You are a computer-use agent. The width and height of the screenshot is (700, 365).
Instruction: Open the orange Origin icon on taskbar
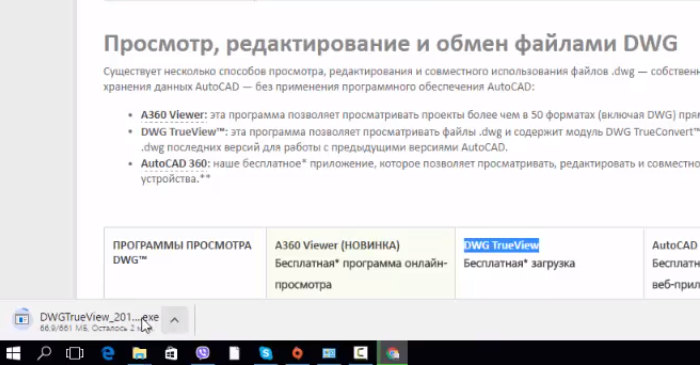[x=297, y=353]
